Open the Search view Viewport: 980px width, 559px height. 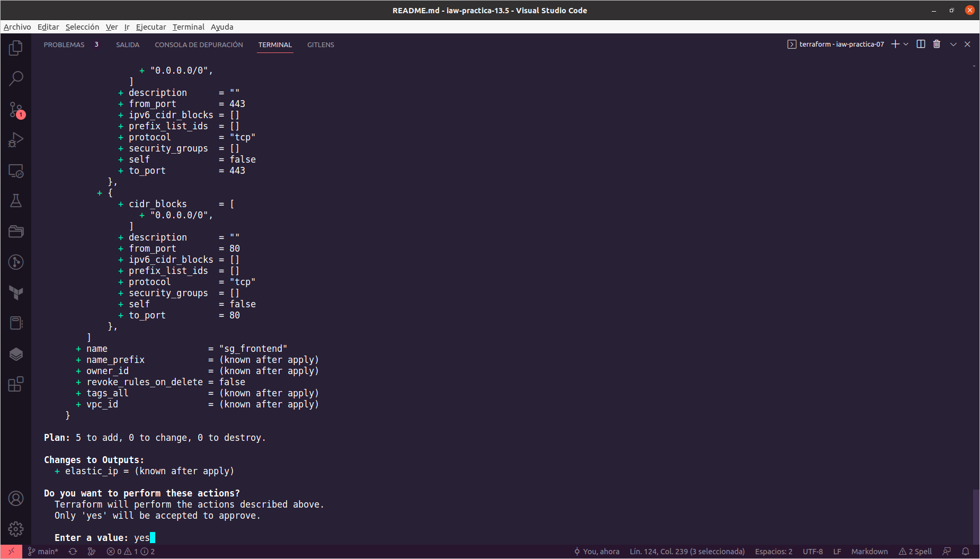pyautogui.click(x=16, y=78)
